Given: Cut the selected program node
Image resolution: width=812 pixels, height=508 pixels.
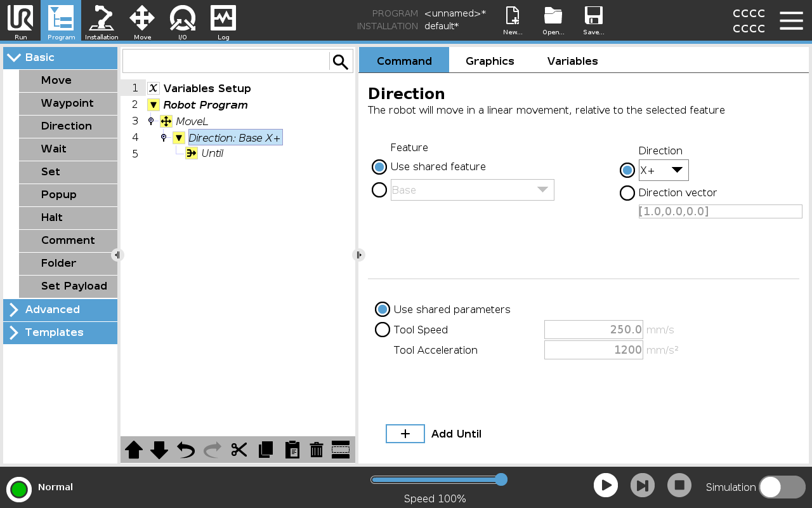Looking at the screenshot, I should [x=239, y=450].
